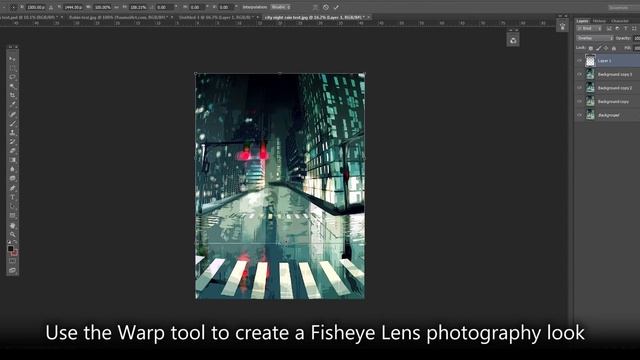Hide Background copy 2 layer eye icon
640x360 pixels.
[579, 88]
